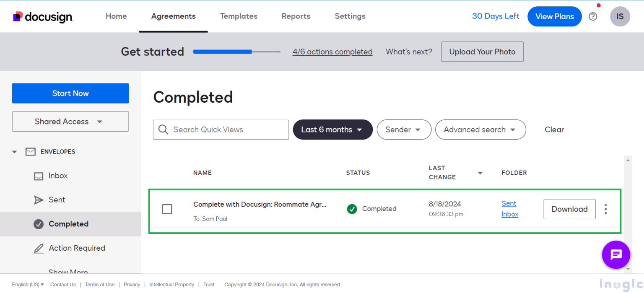The height and width of the screenshot is (293, 644).
Task: Open the chat support bubble
Action: [616, 254]
